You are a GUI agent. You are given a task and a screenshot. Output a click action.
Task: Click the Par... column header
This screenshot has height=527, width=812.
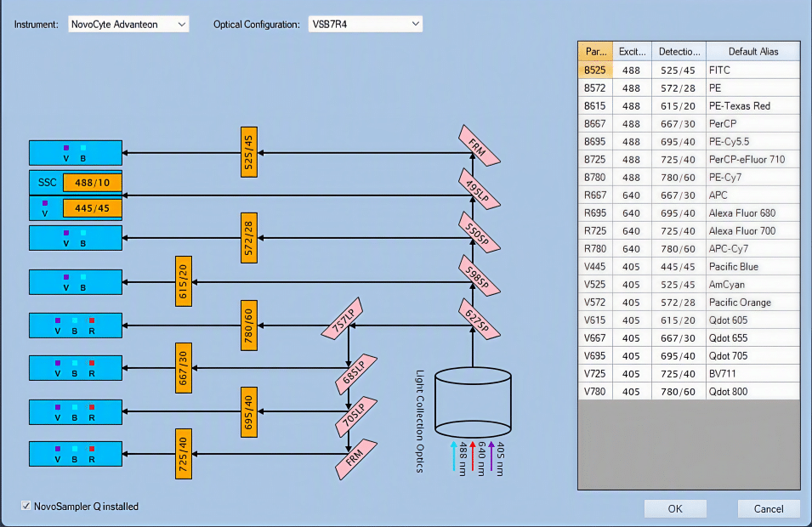coord(595,51)
